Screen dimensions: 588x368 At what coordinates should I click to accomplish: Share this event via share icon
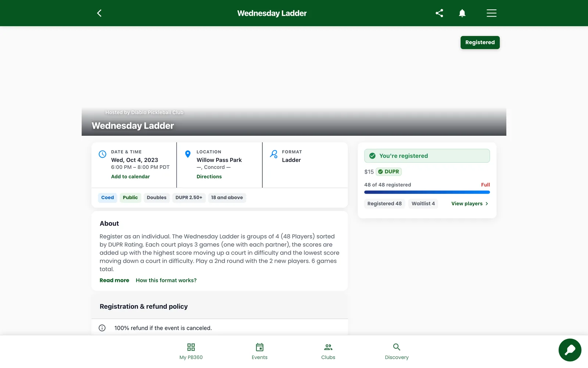[439, 13]
